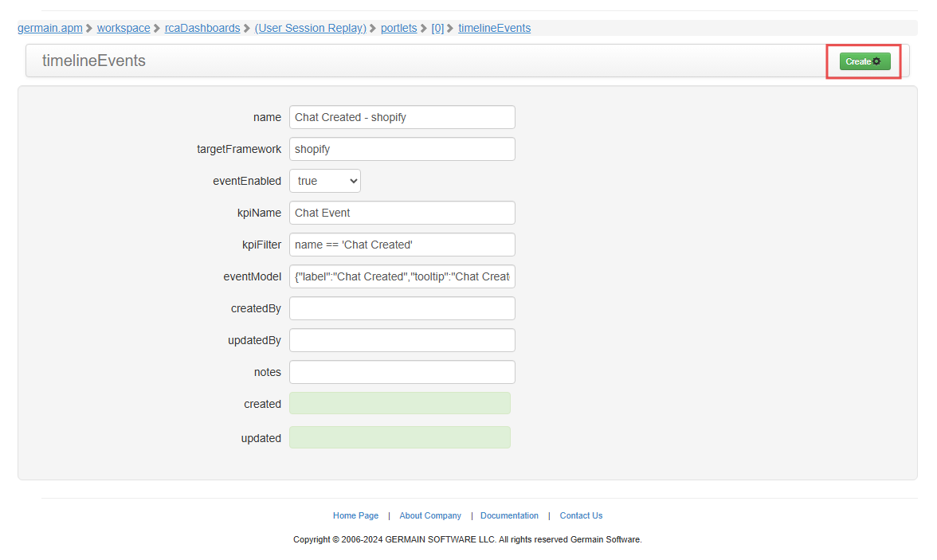
Task: Open germain.apm breadcrumb link
Action: (x=50, y=28)
